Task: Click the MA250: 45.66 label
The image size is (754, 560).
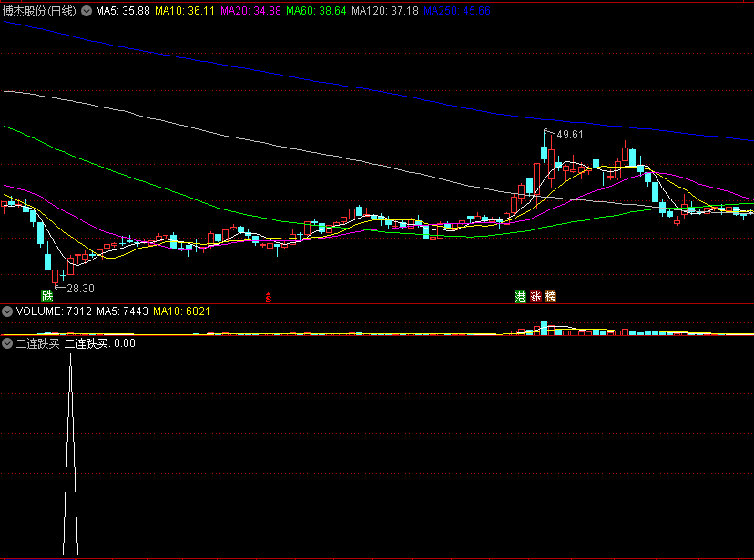Action: point(457,11)
